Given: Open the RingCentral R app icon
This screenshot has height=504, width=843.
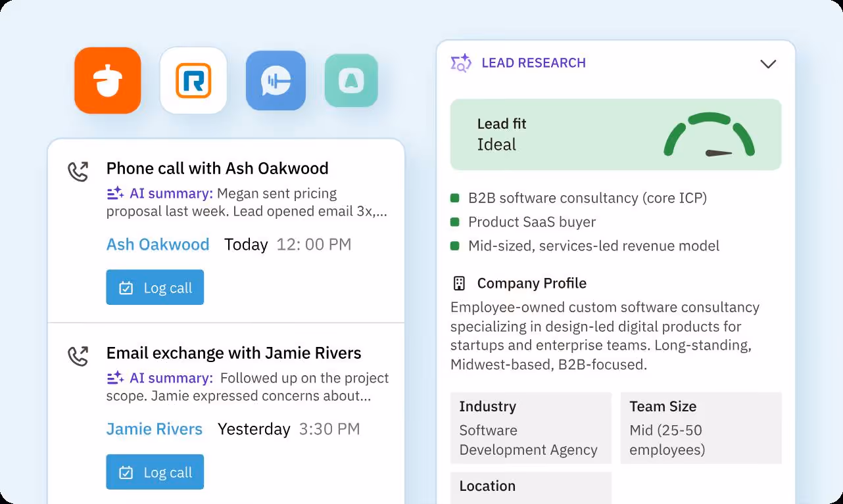Looking at the screenshot, I should [x=193, y=80].
